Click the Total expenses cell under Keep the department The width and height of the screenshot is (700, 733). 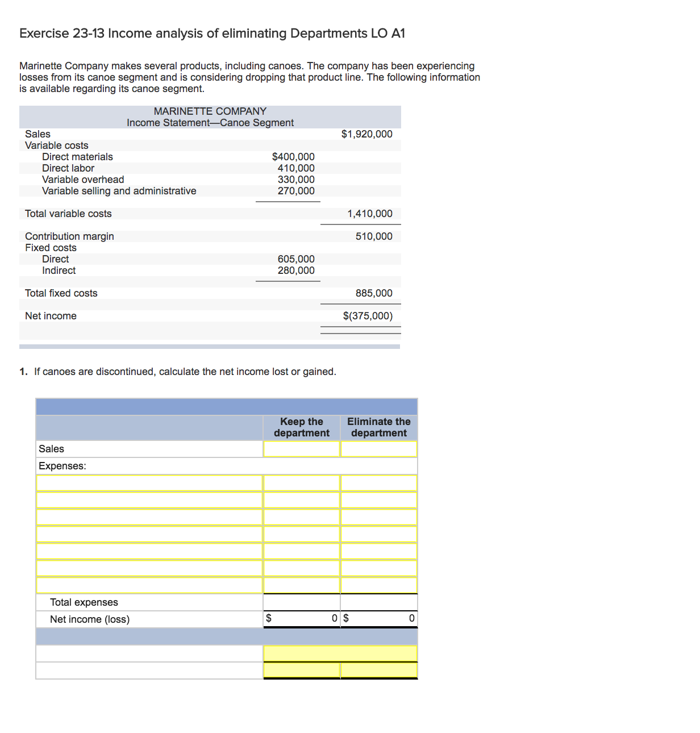pos(302,602)
